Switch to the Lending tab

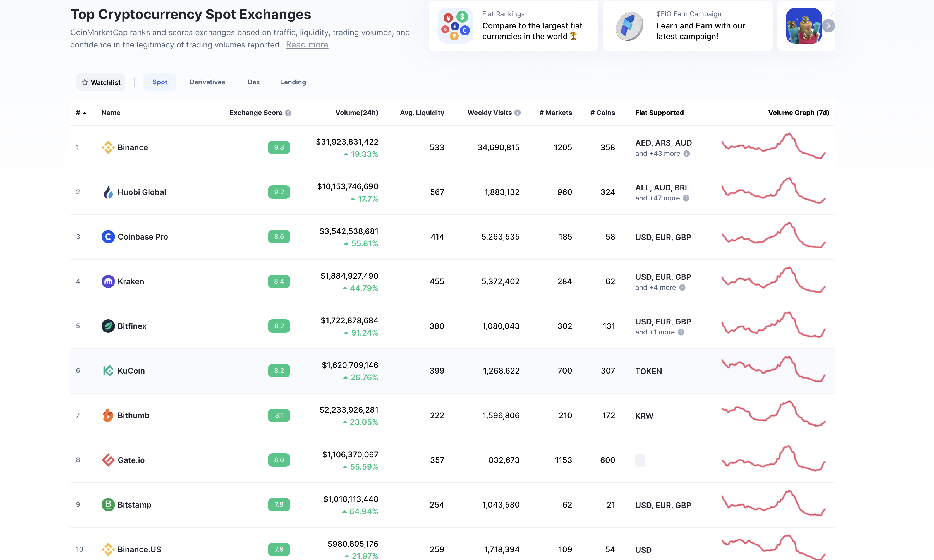[x=293, y=82]
